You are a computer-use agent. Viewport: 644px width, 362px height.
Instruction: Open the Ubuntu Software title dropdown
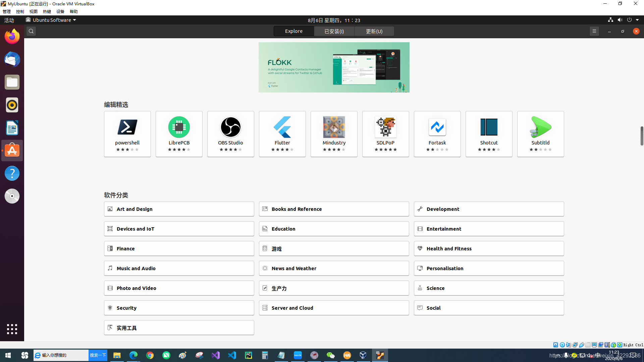click(x=51, y=20)
